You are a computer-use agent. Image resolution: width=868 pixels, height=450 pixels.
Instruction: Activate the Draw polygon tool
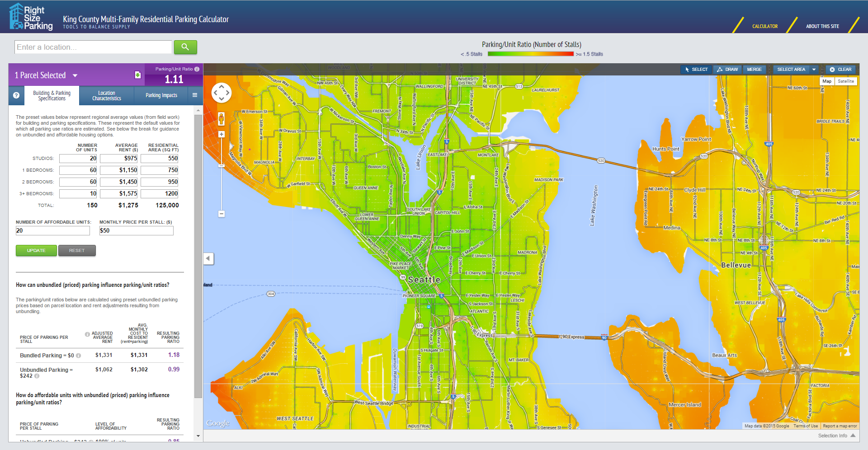tap(727, 70)
